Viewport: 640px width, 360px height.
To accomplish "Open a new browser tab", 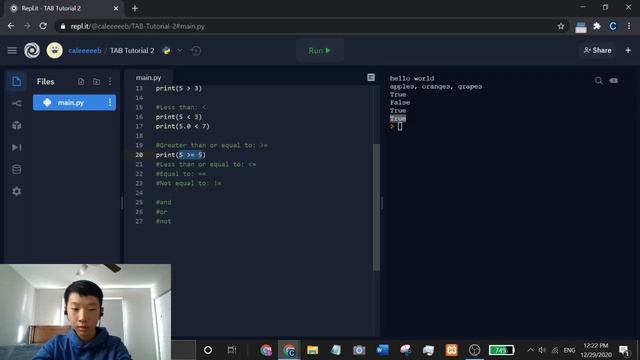I will tap(135, 8).
